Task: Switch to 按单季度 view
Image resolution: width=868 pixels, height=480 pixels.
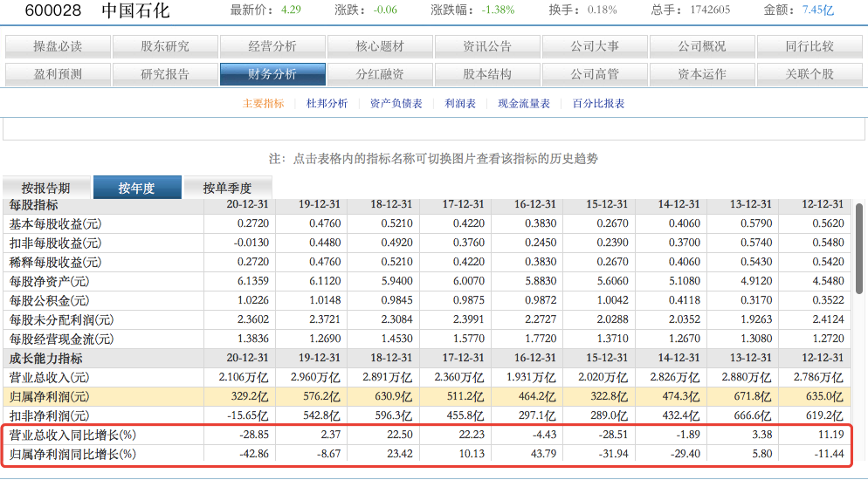Action: coord(228,188)
